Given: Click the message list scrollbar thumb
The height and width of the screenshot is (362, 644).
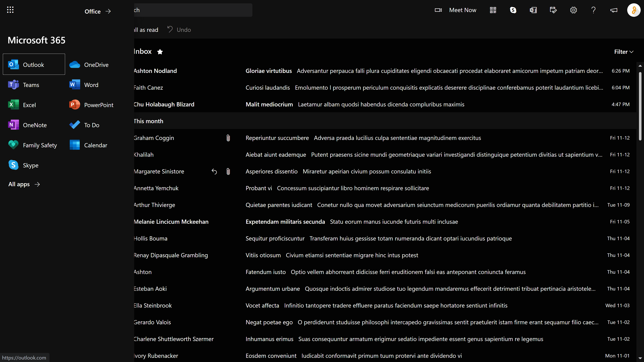Looking at the screenshot, I should pyautogui.click(x=640, y=106).
